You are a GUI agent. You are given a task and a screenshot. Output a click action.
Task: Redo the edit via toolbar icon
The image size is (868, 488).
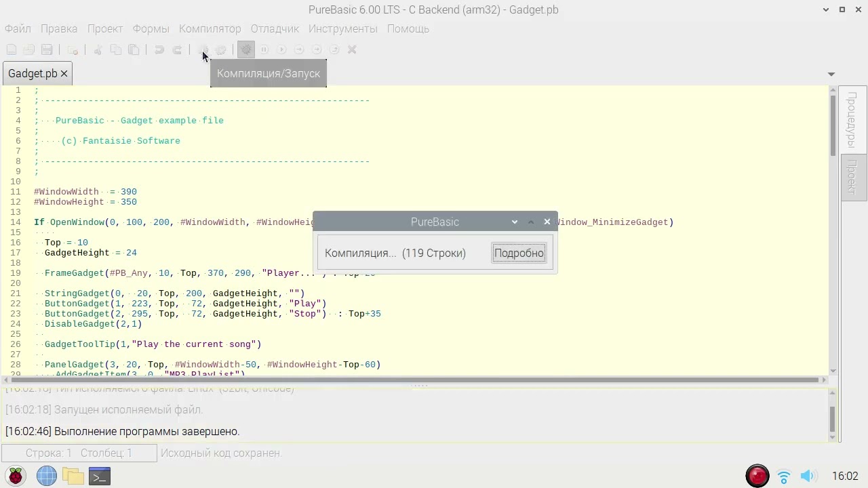point(177,49)
